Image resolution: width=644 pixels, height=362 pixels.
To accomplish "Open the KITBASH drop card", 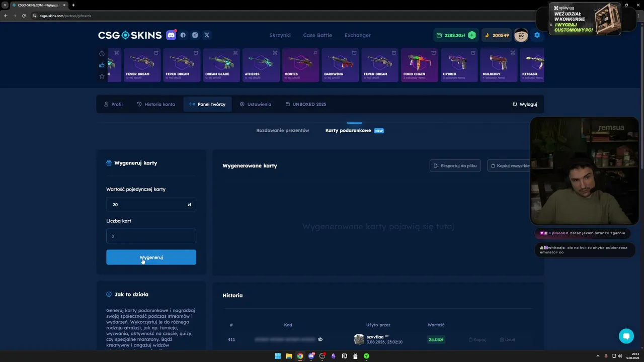I will 532,65.
